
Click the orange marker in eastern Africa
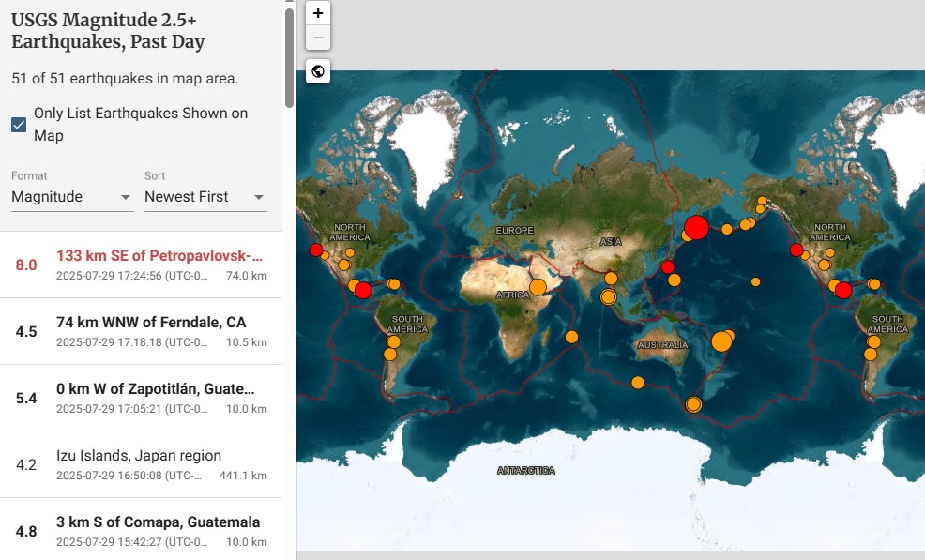(538, 287)
